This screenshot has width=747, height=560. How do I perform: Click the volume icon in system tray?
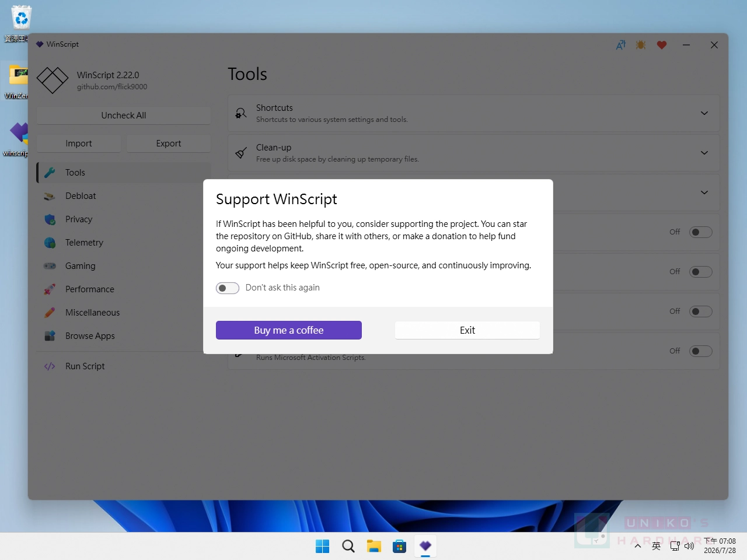click(x=689, y=546)
